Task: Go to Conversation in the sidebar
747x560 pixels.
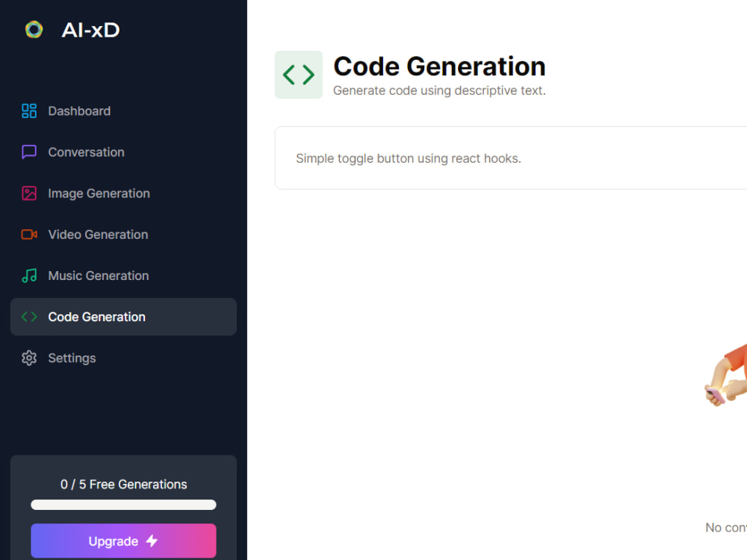Action: pyautogui.click(x=123, y=152)
